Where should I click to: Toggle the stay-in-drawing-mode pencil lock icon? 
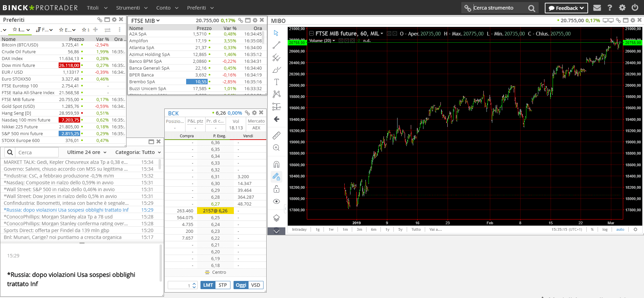[276, 176]
